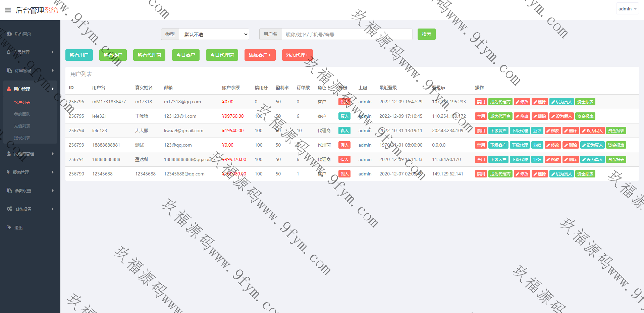Open 充值列表 in sidebar submenu

click(x=22, y=126)
